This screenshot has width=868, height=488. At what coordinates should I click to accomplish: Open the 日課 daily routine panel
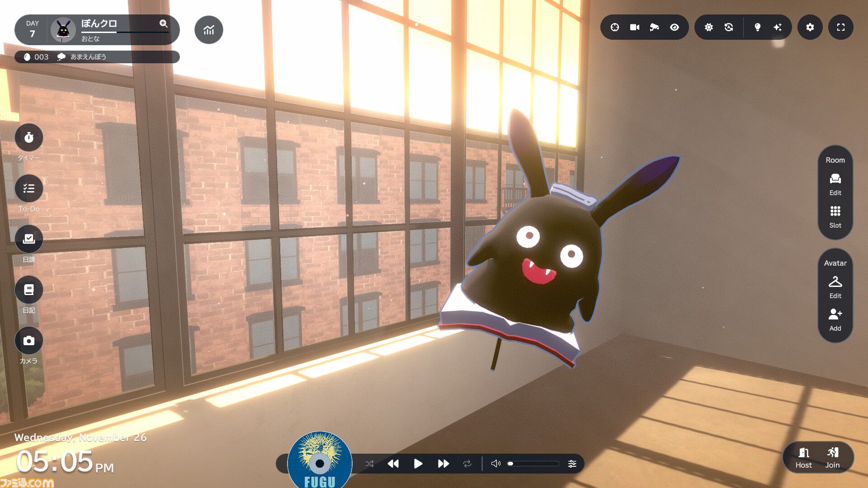29,239
